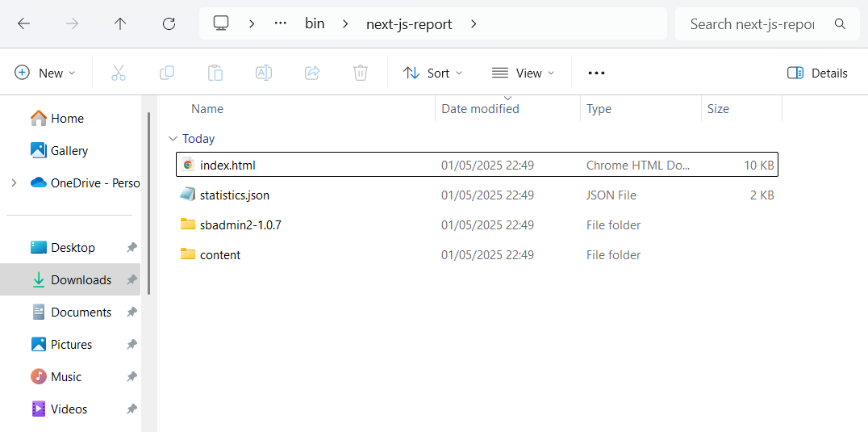Click the navigation pane scrollbar
This screenshot has width=868, height=432.
pyautogui.click(x=148, y=203)
